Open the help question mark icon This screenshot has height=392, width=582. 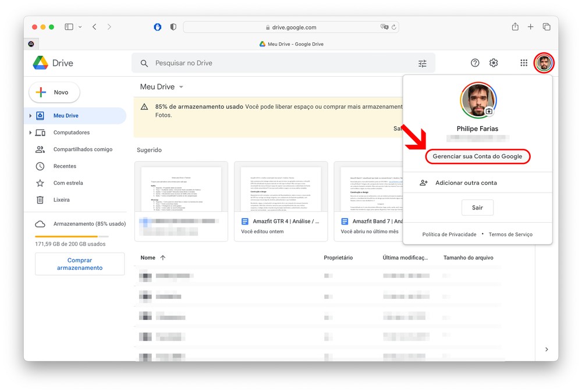click(475, 63)
